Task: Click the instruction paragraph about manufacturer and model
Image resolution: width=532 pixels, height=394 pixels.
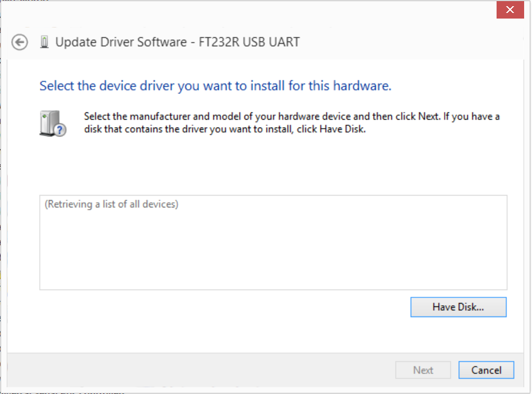Action: click(x=292, y=123)
